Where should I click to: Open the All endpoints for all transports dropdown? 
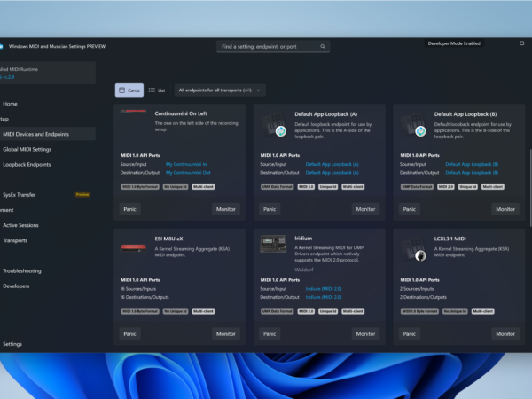click(220, 90)
